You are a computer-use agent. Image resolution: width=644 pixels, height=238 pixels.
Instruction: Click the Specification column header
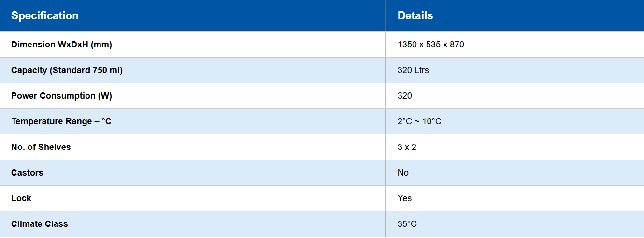(45, 15)
